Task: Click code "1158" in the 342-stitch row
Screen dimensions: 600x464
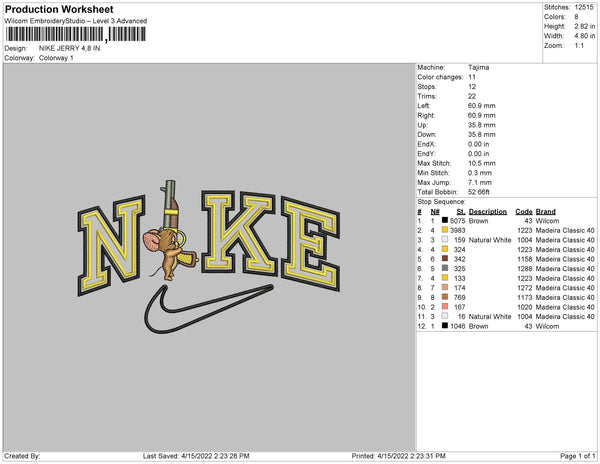Action: pos(525,259)
